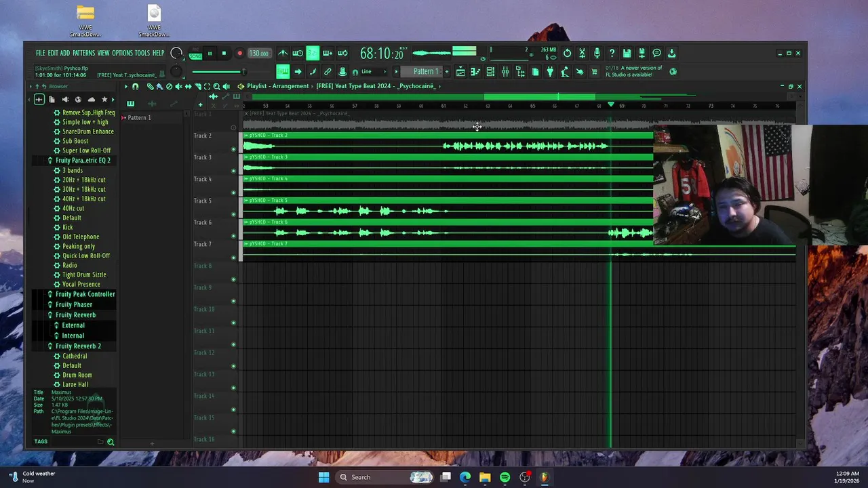Toggle the metronome
This screenshot has width=868, height=488.
coord(283,53)
